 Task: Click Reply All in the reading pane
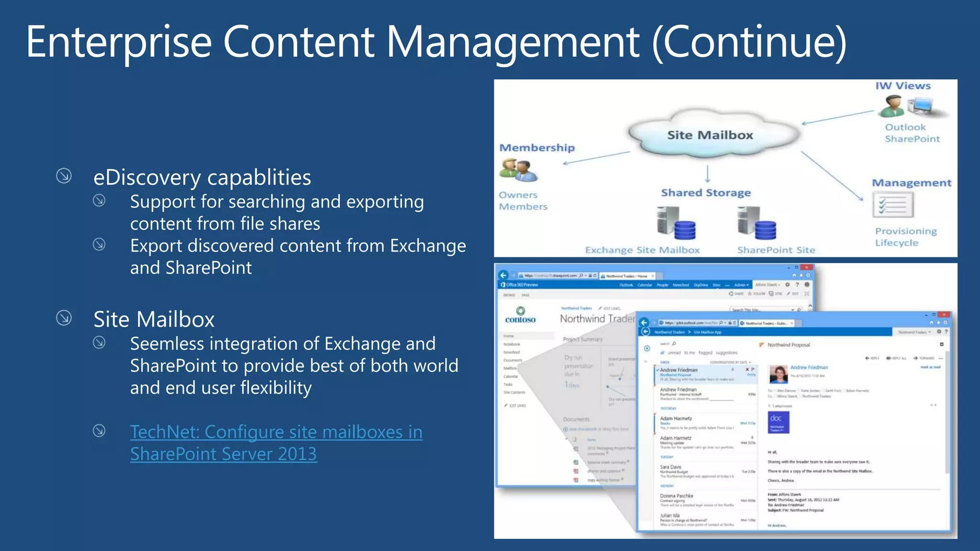coord(896,358)
